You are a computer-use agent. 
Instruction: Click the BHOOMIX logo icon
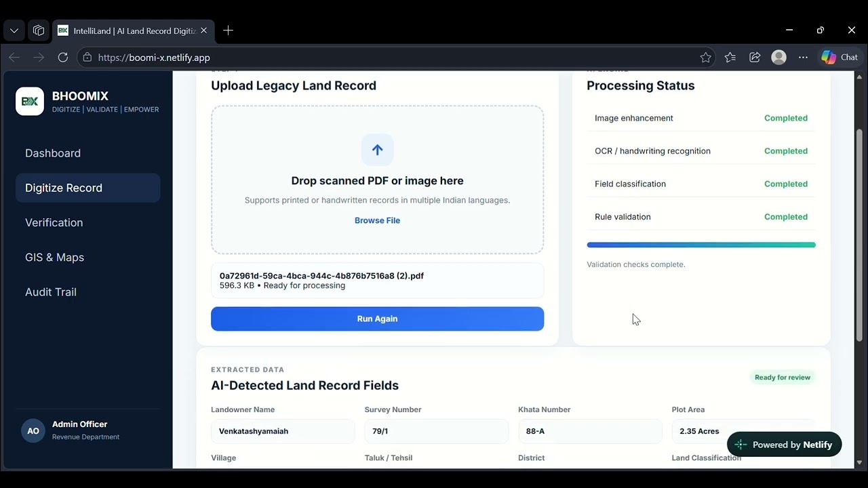tap(30, 101)
